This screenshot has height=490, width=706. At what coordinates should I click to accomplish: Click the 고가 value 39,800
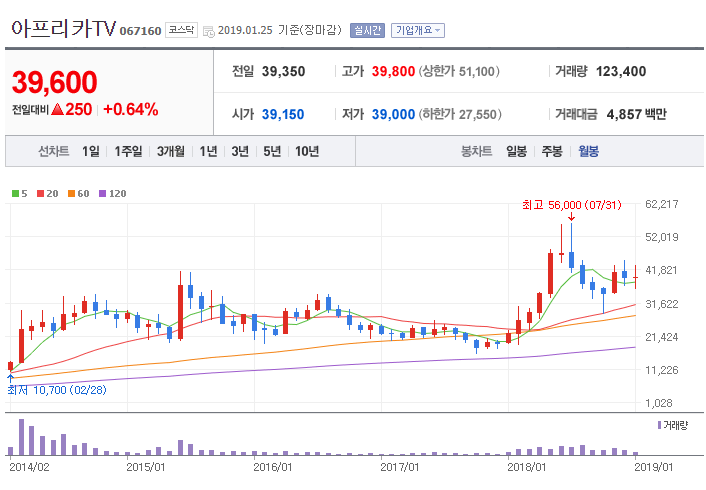point(393,72)
